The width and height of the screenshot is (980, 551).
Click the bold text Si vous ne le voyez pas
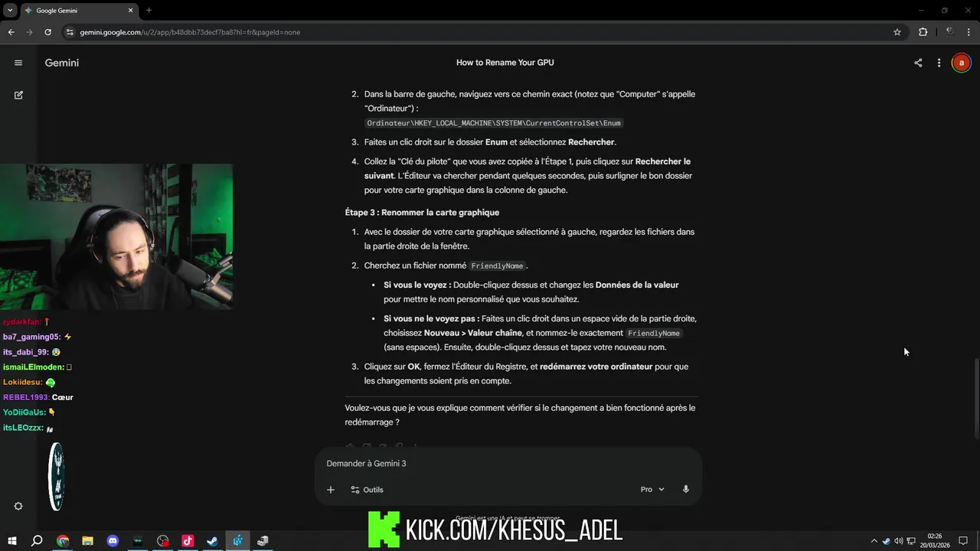[431, 318]
